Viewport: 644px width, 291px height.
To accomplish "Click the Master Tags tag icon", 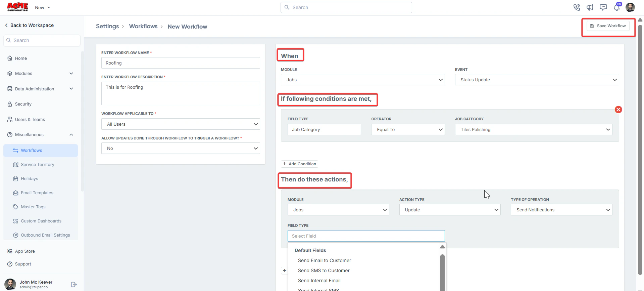I will click(x=16, y=207).
